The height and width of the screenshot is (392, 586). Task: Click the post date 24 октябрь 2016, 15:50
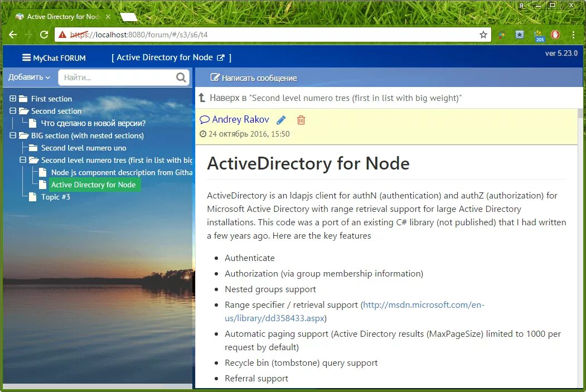[x=249, y=134]
